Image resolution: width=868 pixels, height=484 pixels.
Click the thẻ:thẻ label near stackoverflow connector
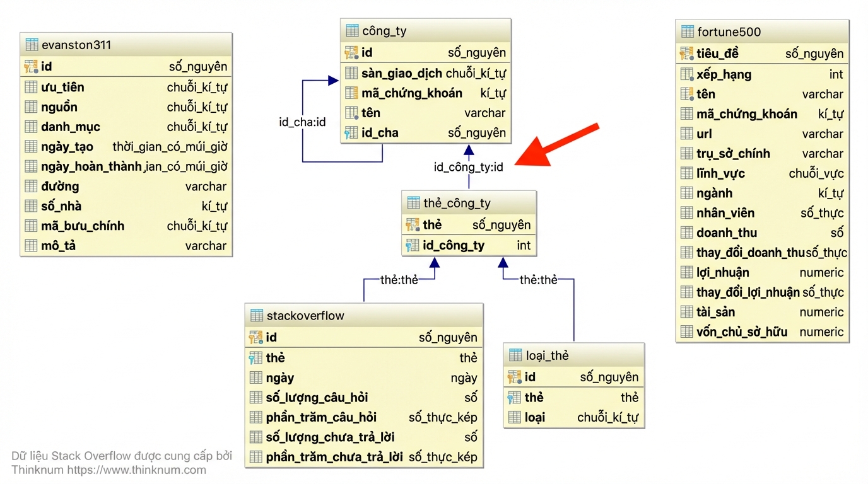pos(399,280)
